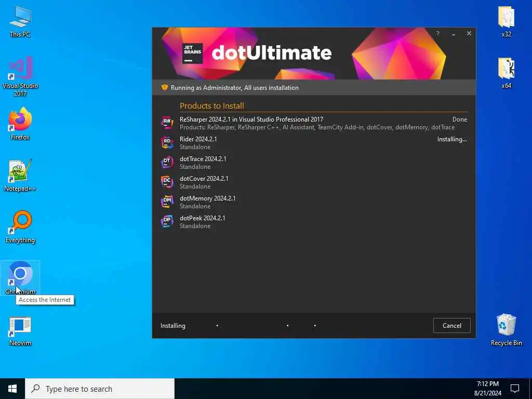The image size is (532, 399).
Task: Click the dotTrace DT product icon
Action: coord(167,162)
